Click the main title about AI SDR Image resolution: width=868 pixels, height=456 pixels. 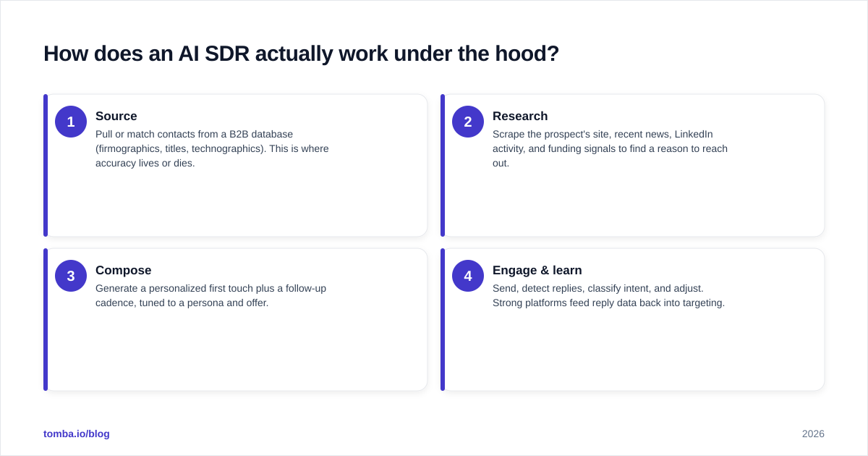(302, 54)
